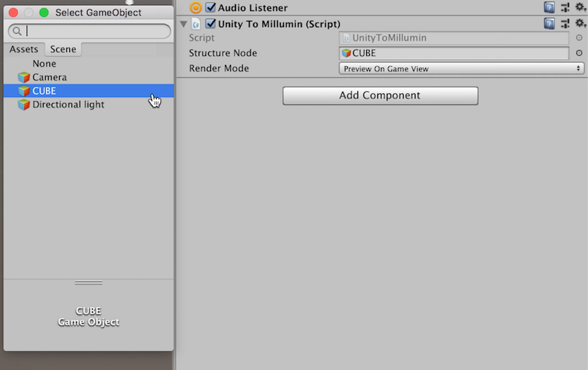Screen dimensions: 588x370
Task: Click the Unity To Millumin (Script) title
Action: tap(279, 24)
